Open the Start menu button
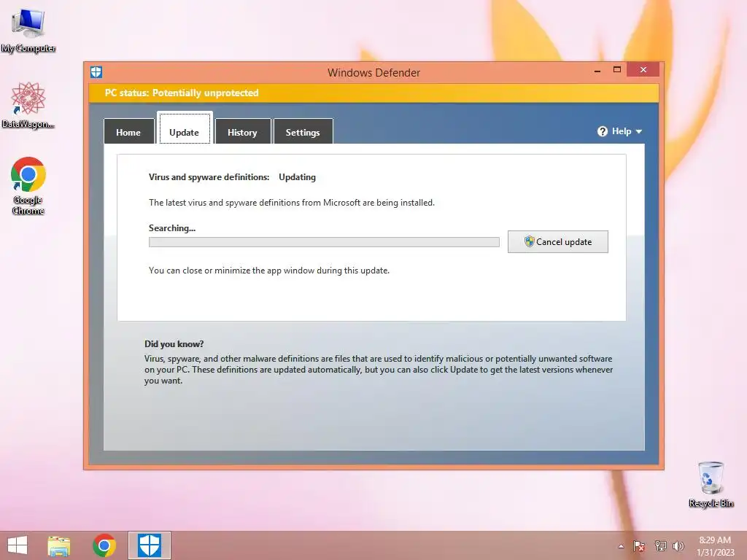 pos(18,545)
